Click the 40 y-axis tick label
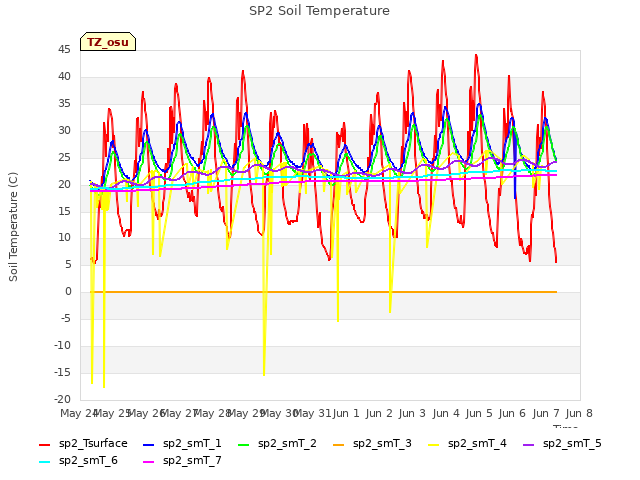The height and width of the screenshot is (480, 640). click(64, 77)
